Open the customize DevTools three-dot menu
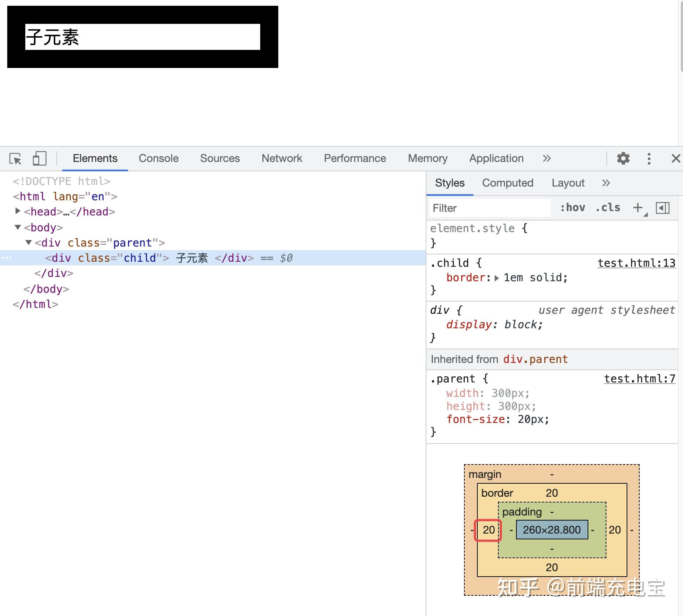The width and height of the screenshot is (683, 616). click(649, 158)
